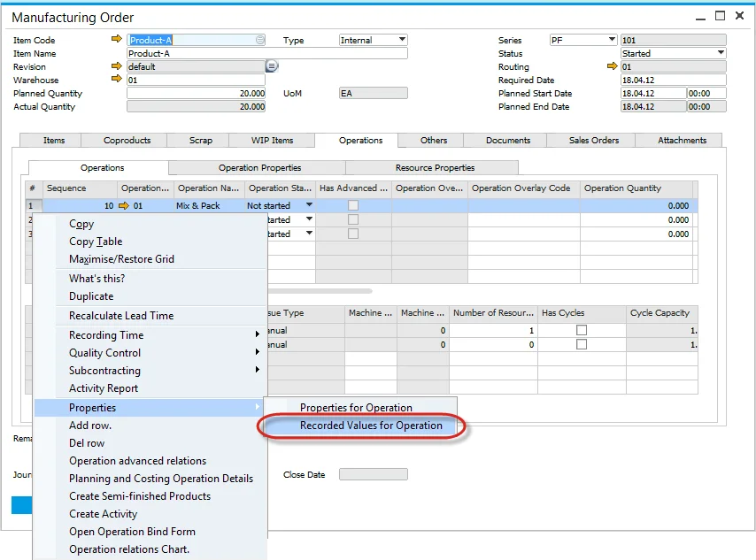The width and height of the screenshot is (756, 560).
Task: Open the Status dropdown showing Started
Action: click(721, 52)
